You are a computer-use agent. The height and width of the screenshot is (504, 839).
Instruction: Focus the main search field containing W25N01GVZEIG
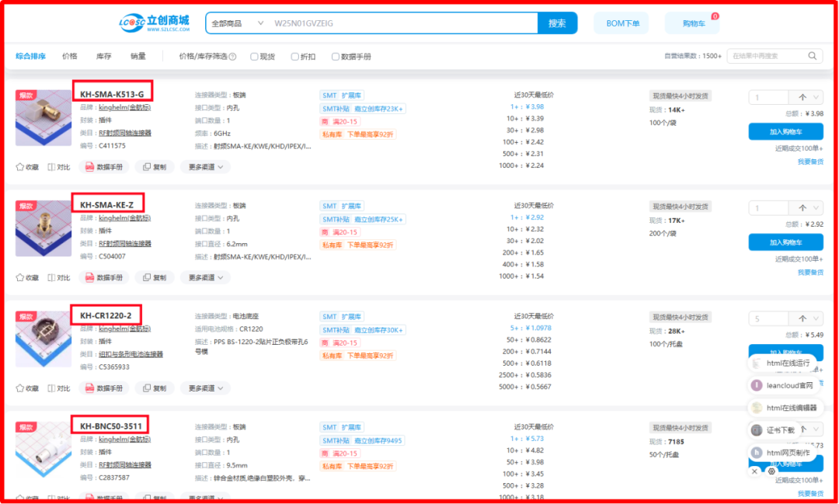tap(404, 23)
